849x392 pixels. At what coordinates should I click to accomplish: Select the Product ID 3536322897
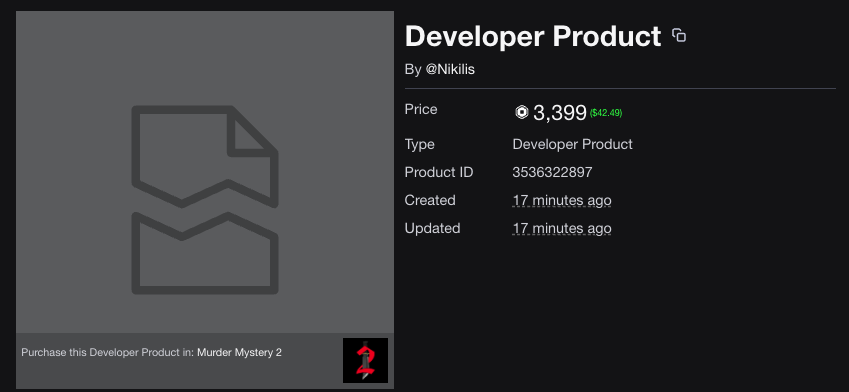(552, 172)
